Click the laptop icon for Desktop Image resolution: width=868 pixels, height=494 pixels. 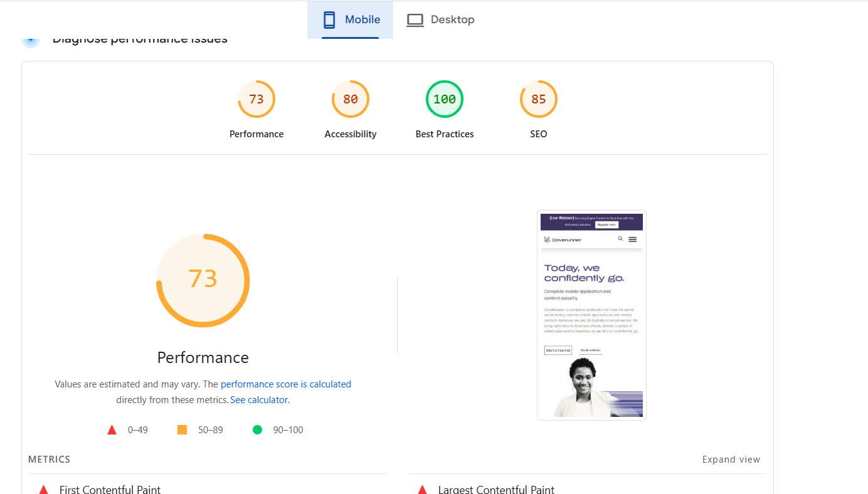[x=415, y=20]
